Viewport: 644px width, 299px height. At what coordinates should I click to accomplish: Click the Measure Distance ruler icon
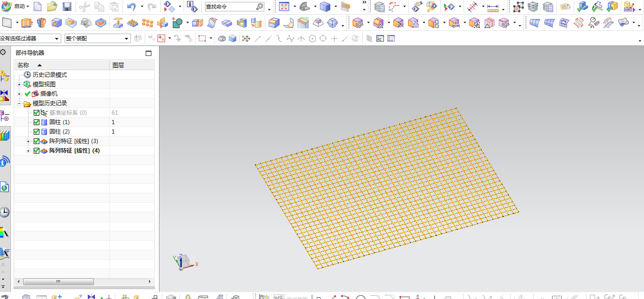pyautogui.click(x=492, y=7)
